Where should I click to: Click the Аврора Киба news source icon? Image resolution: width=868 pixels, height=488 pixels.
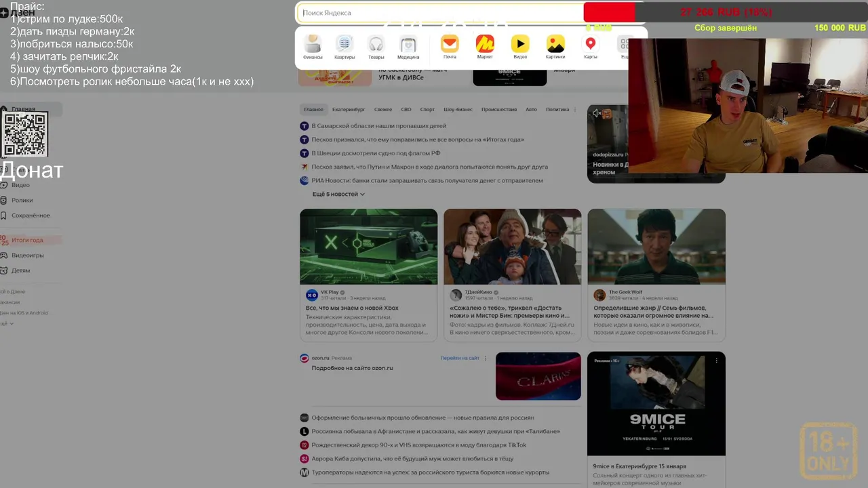tap(304, 459)
